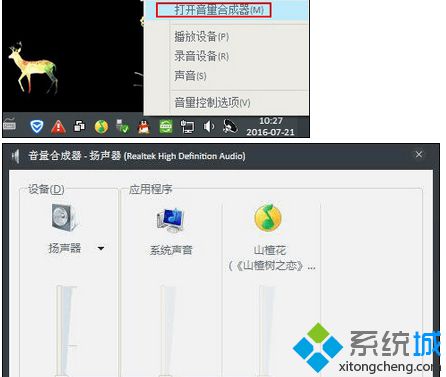Select Volume control options (V) entry
This screenshot has width=446, height=377.
(212, 102)
